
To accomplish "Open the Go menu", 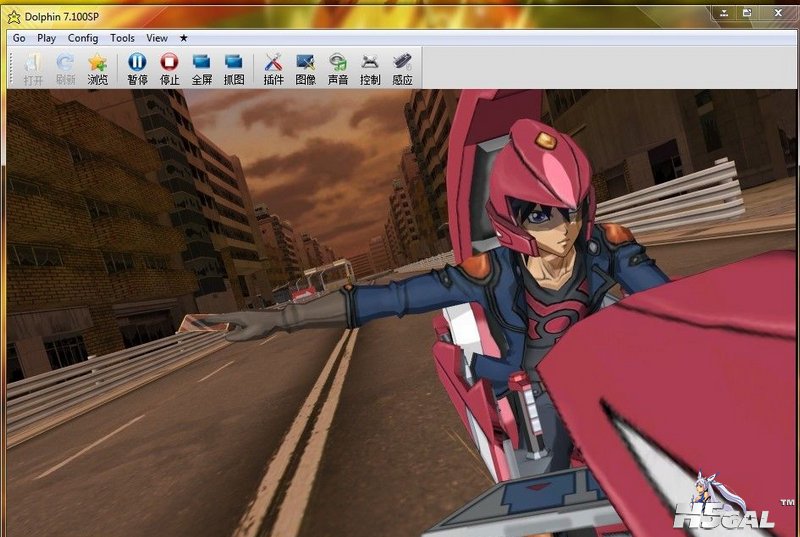I will click(x=19, y=38).
